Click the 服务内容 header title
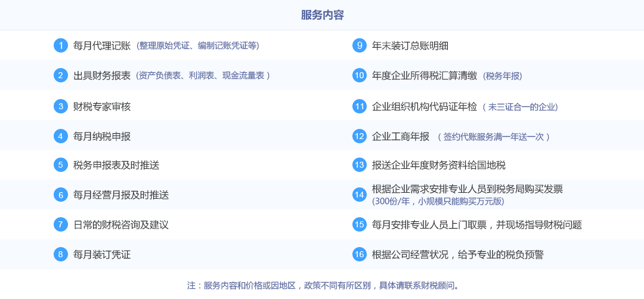The height and width of the screenshot is (299, 644). click(322, 15)
